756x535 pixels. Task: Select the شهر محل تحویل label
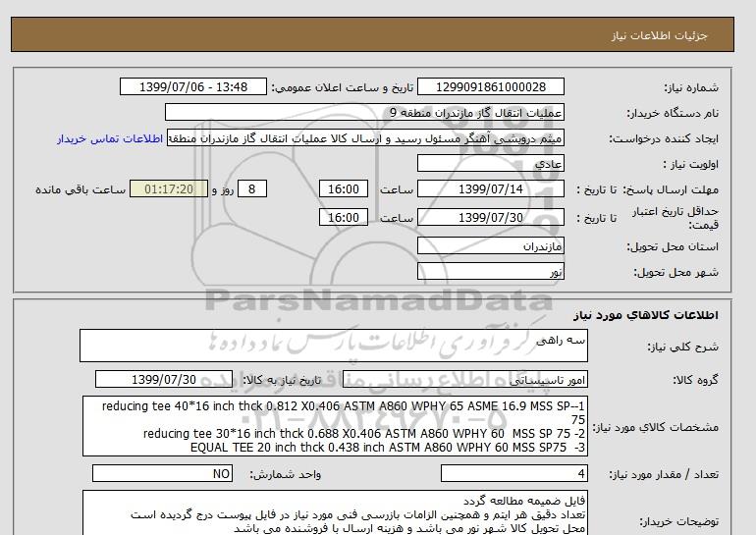pos(675,272)
